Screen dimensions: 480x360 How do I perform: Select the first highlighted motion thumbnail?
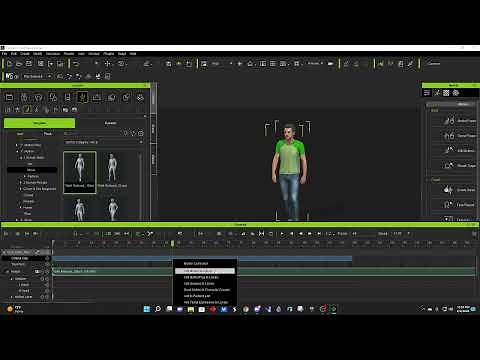click(80, 172)
